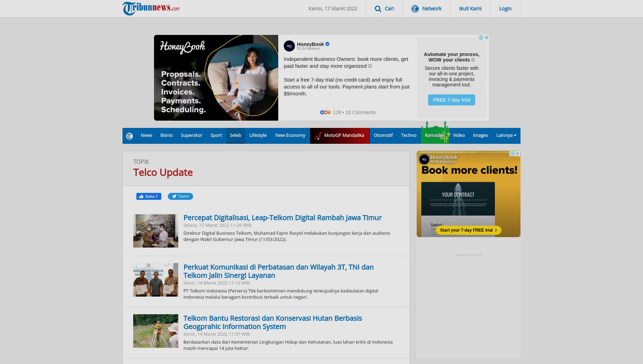This screenshot has height=364, width=643.
Task: Close the top banner ad
Action: tap(486, 37)
